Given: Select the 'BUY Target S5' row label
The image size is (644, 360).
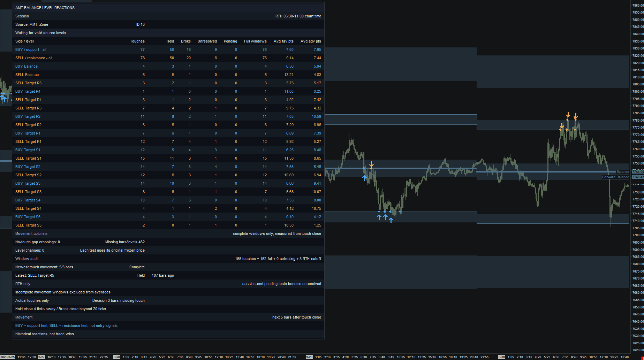Looking at the screenshot, I should (x=28, y=217).
